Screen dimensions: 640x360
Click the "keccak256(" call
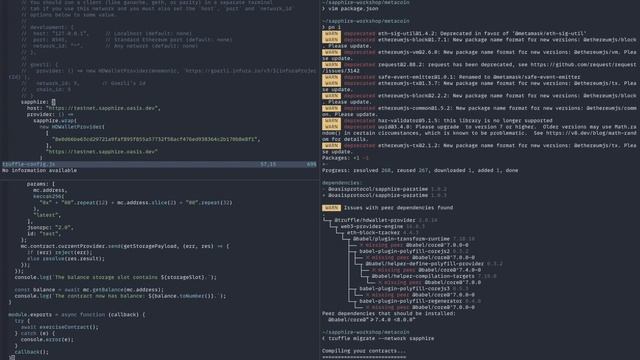coord(49,196)
